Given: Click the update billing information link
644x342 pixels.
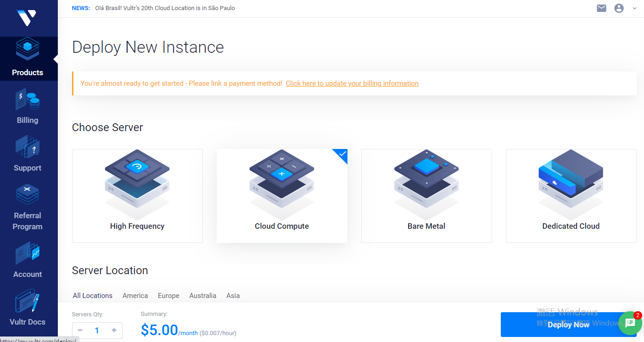Looking at the screenshot, I should (x=352, y=83).
